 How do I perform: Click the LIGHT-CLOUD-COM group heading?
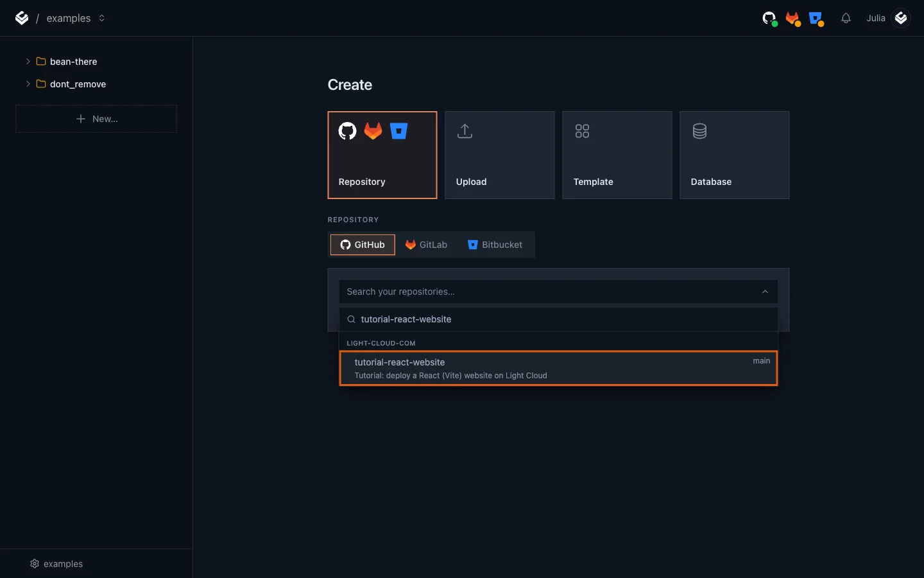coord(381,343)
